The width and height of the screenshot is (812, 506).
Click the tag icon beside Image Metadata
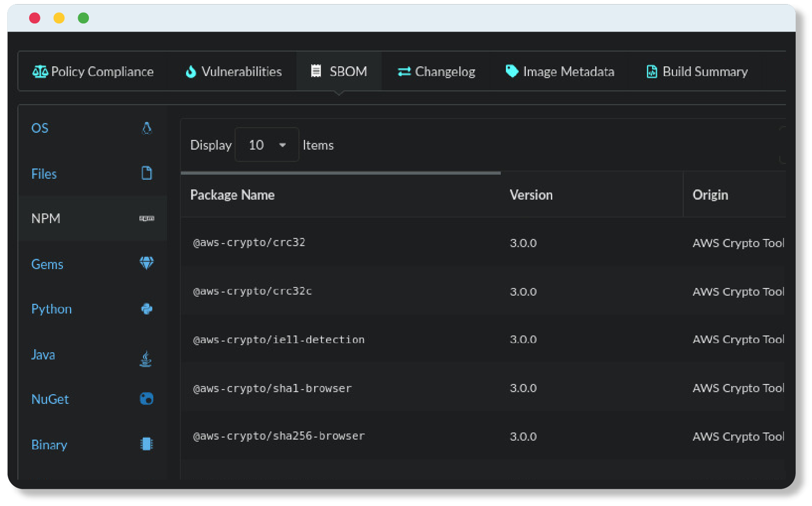click(512, 71)
